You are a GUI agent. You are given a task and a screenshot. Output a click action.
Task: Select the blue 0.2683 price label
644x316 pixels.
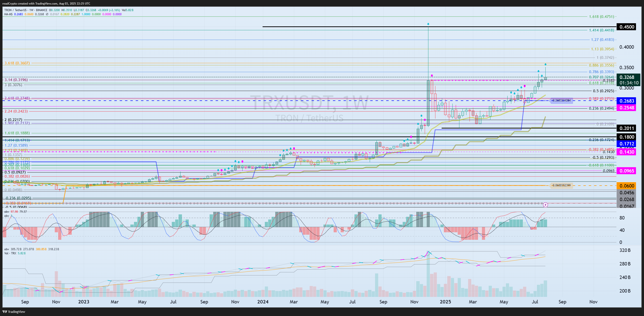627,101
